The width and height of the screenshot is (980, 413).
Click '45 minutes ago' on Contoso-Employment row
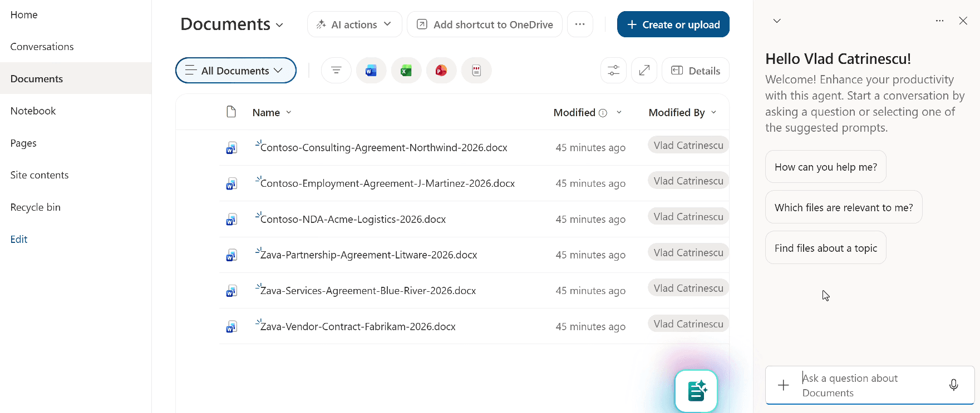pos(590,183)
